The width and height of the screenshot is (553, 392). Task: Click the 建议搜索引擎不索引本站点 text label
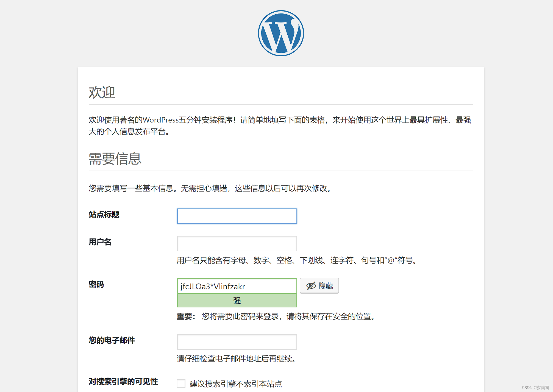[236, 384]
